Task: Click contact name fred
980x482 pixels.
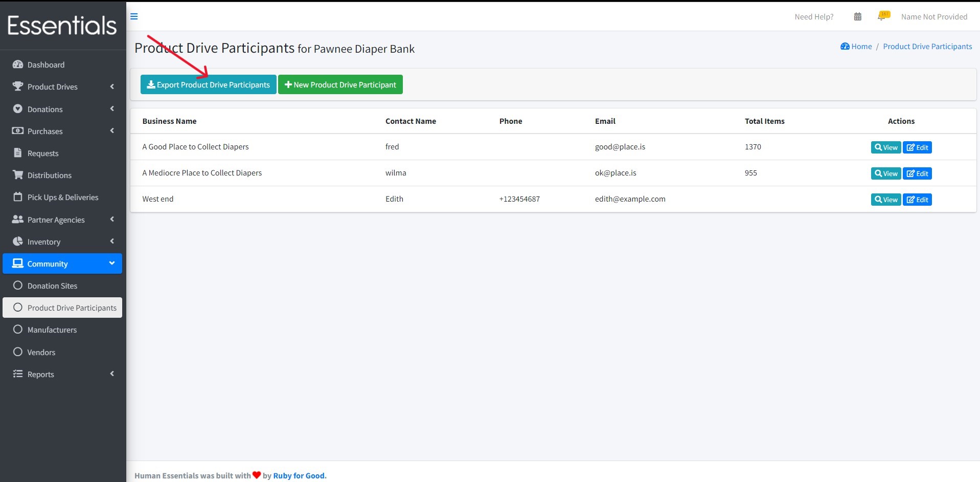Action: [x=392, y=147]
